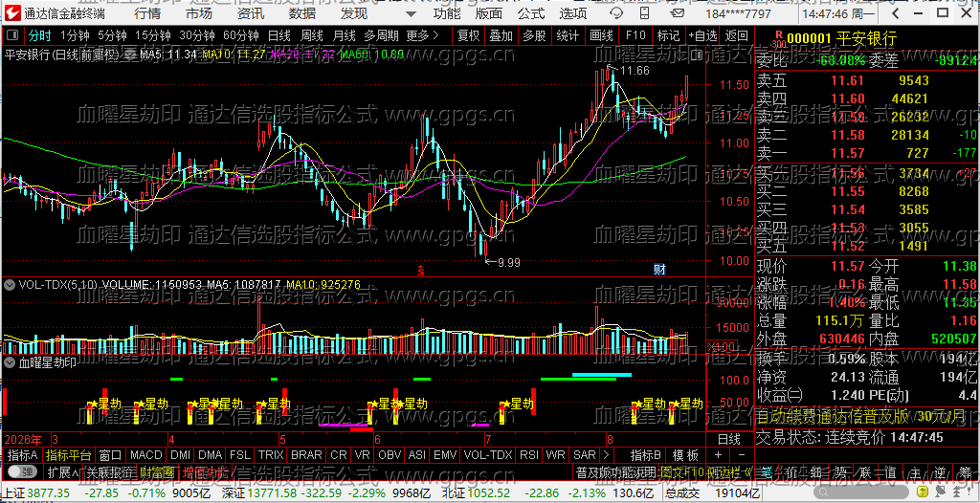Click the 笔 tab in bottom right strip
The height and width of the screenshot is (503, 980).
tap(767, 473)
